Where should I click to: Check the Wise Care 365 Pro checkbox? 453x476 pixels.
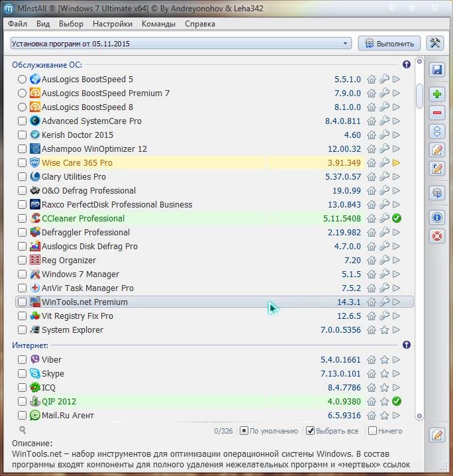click(x=22, y=162)
